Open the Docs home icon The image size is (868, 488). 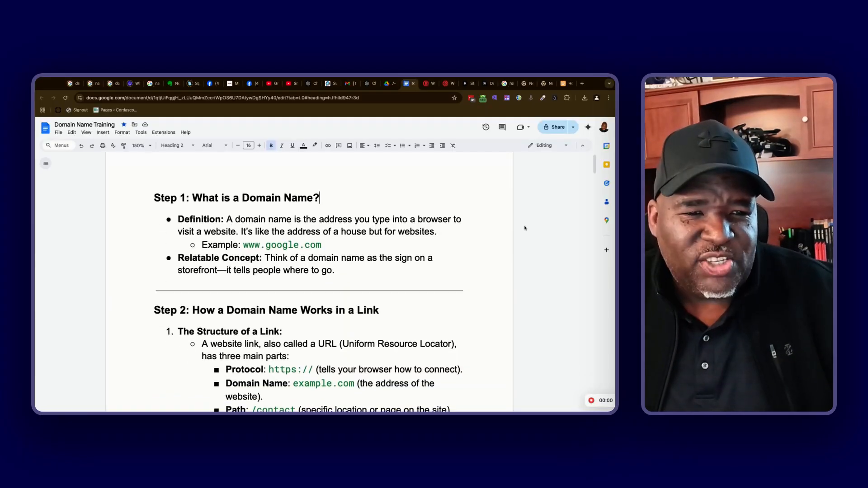[x=45, y=128]
